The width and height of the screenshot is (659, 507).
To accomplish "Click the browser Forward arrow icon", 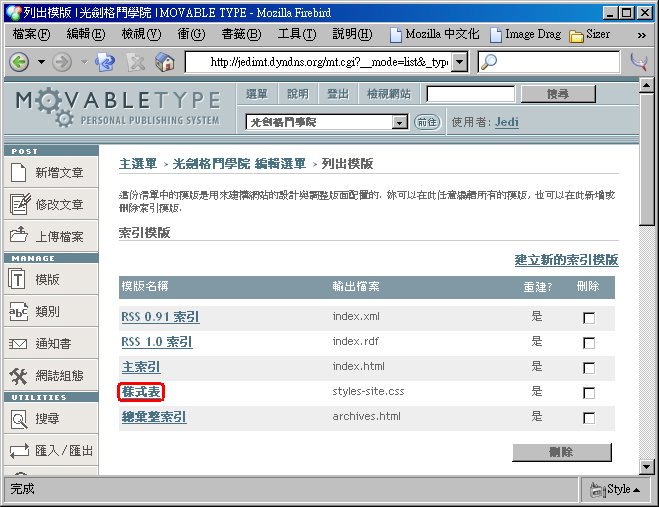I will click(x=62, y=62).
